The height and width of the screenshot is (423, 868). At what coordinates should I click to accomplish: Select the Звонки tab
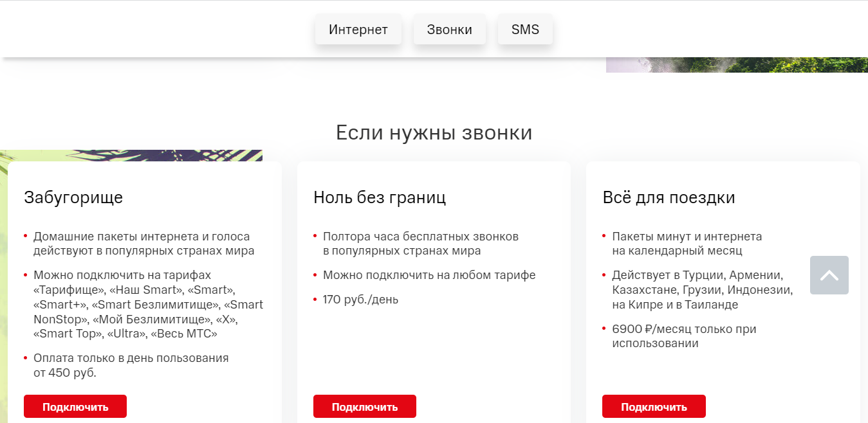[x=449, y=30]
